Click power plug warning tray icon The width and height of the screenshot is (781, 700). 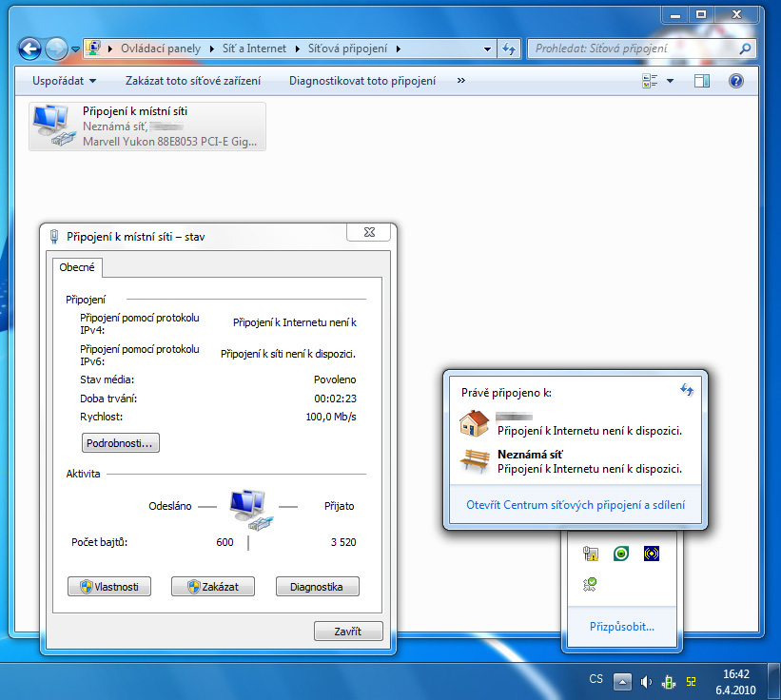pyautogui.click(x=590, y=554)
